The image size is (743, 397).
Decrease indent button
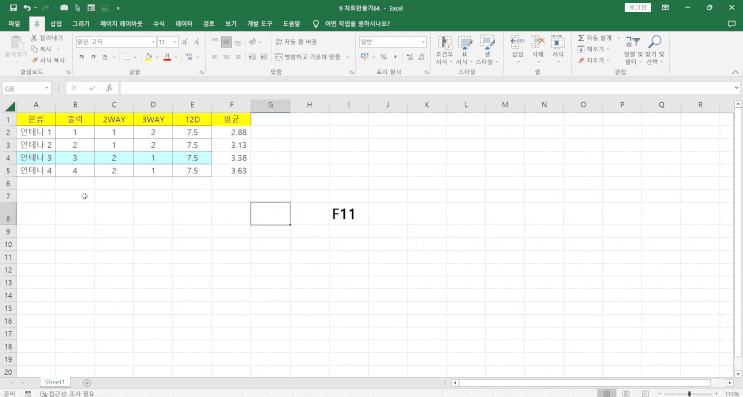(x=252, y=57)
